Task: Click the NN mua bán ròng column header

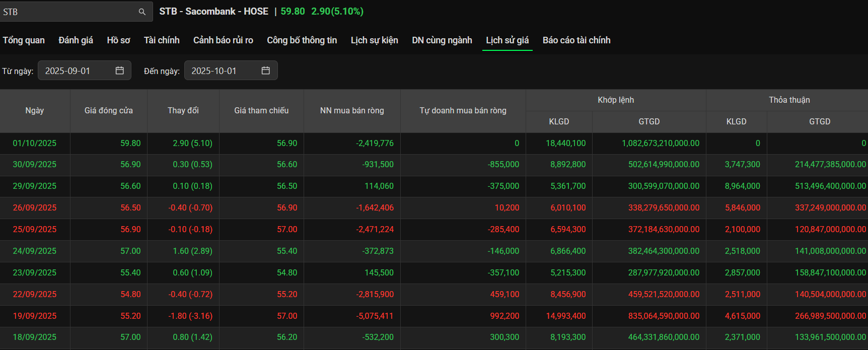Action: point(351,111)
